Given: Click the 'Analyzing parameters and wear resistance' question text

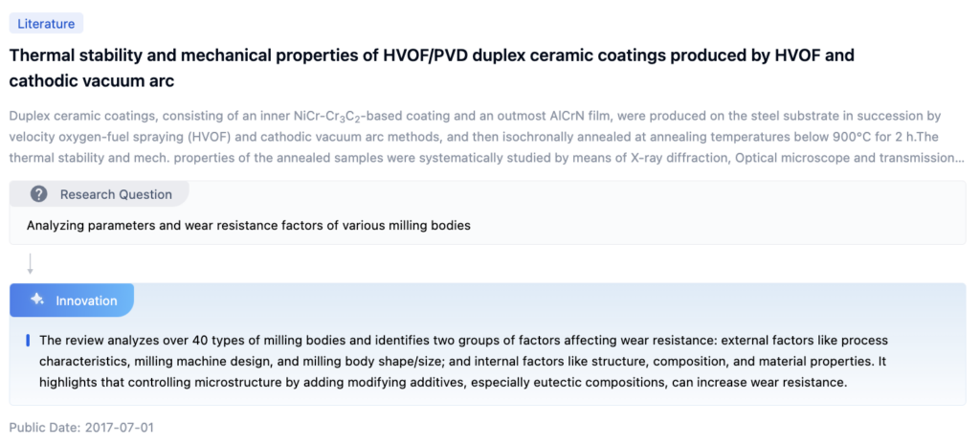Looking at the screenshot, I should 248,226.
